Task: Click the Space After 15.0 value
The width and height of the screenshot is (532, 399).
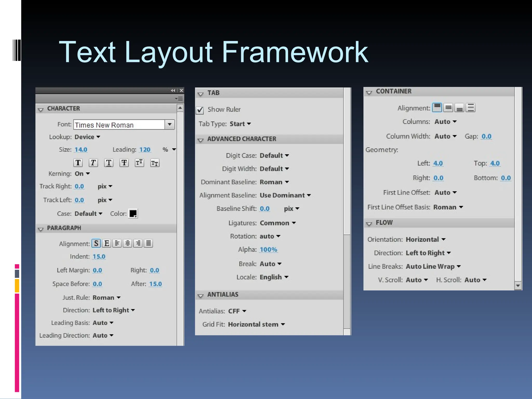Action: [155, 284]
